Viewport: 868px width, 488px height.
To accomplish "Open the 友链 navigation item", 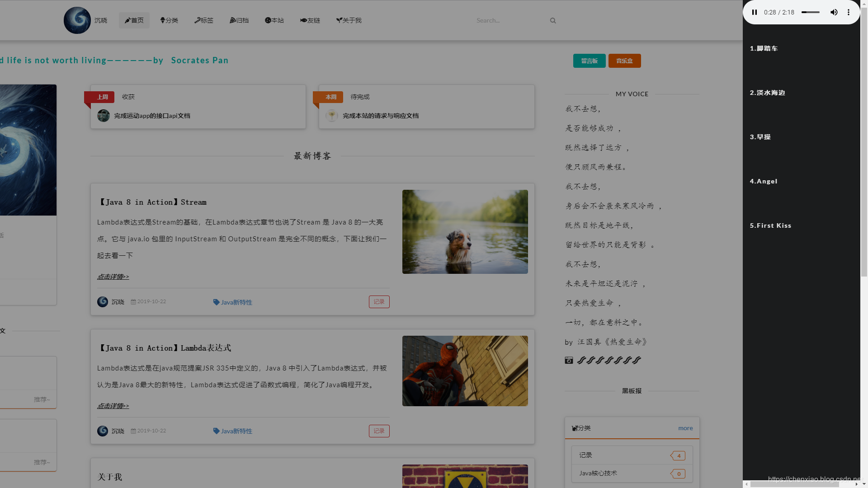I will coord(310,20).
